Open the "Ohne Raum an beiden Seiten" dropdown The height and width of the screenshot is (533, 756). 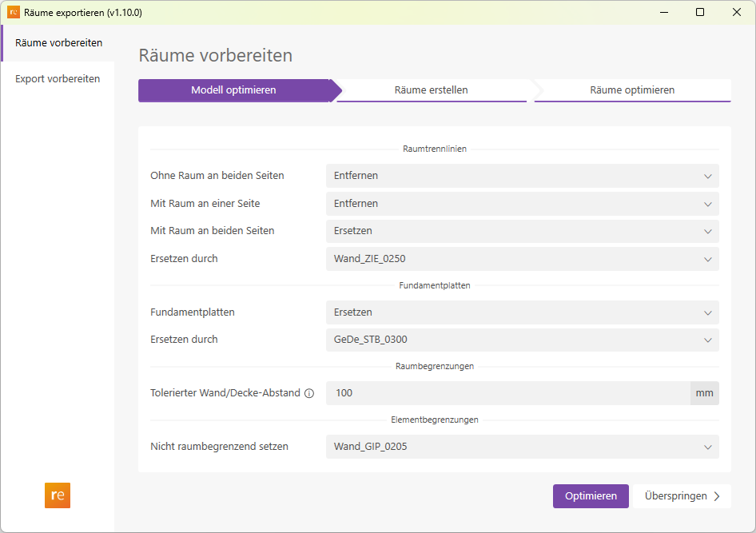click(522, 176)
